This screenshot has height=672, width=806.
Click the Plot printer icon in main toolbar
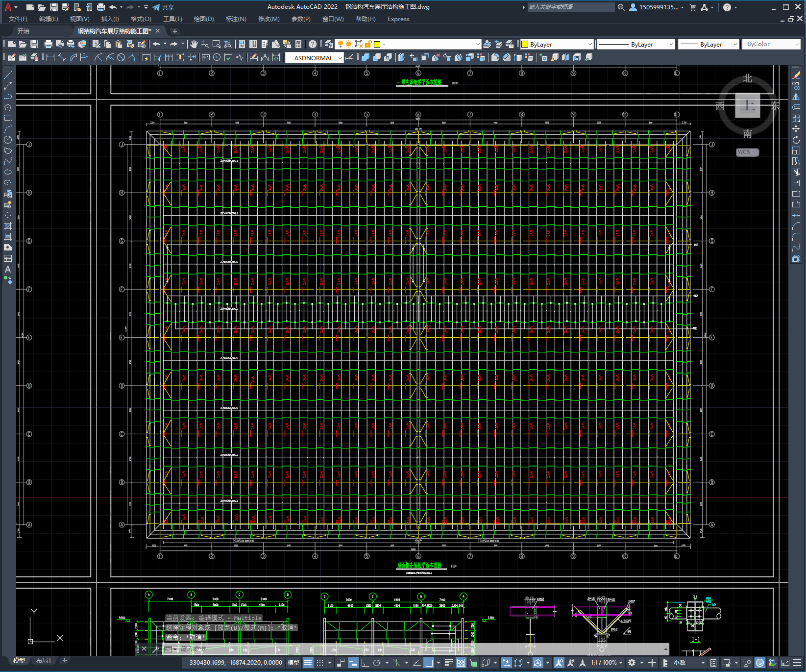click(x=49, y=44)
